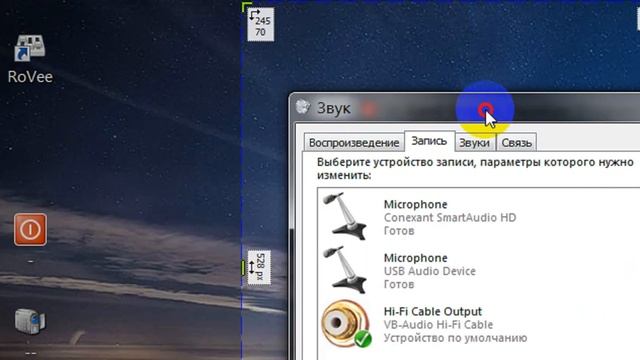
Task: Open the Звуки tab
Action: tap(474, 143)
